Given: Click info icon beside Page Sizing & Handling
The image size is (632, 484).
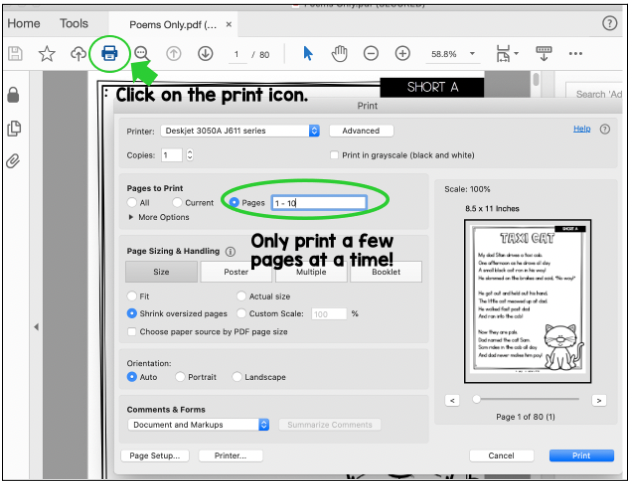Looking at the screenshot, I should pos(230,252).
